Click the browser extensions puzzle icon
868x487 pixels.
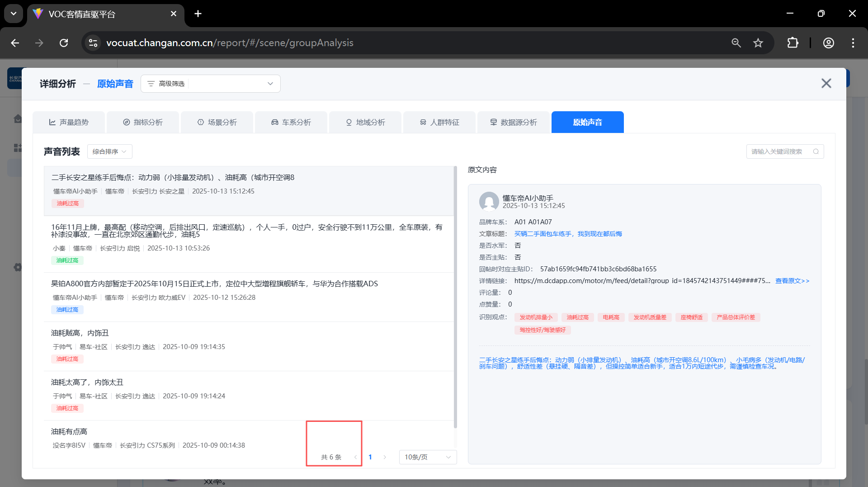click(x=793, y=43)
